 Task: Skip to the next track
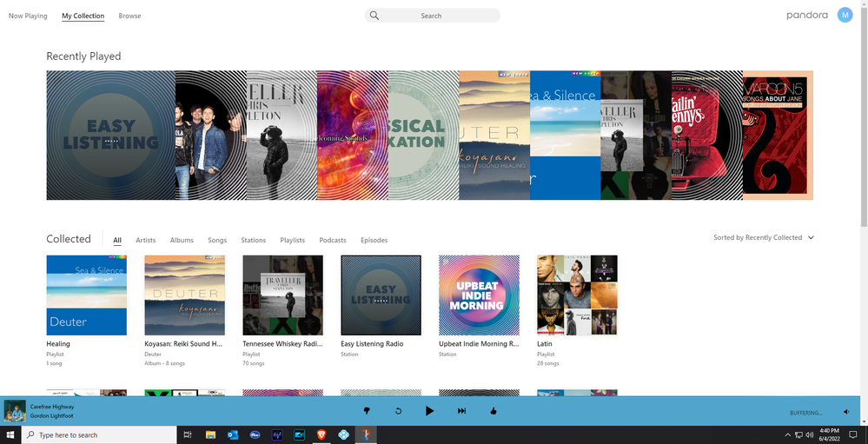(461, 411)
